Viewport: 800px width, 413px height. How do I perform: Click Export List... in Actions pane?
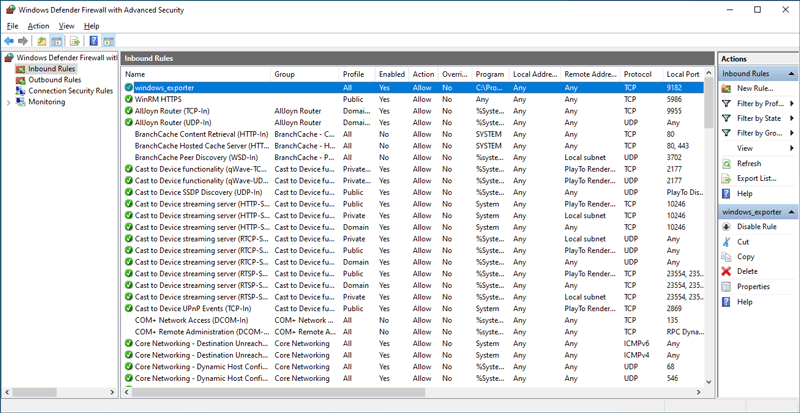click(x=757, y=179)
